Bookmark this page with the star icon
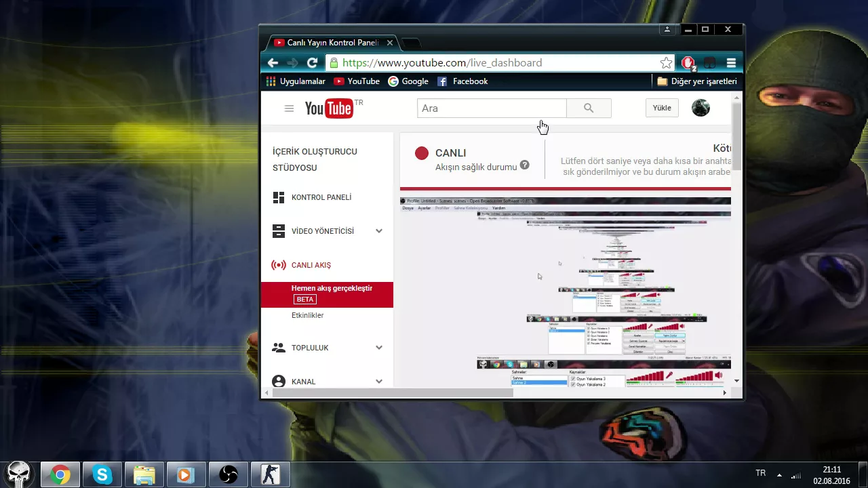This screenshot has width=868, height=488. tap(666, 63)
